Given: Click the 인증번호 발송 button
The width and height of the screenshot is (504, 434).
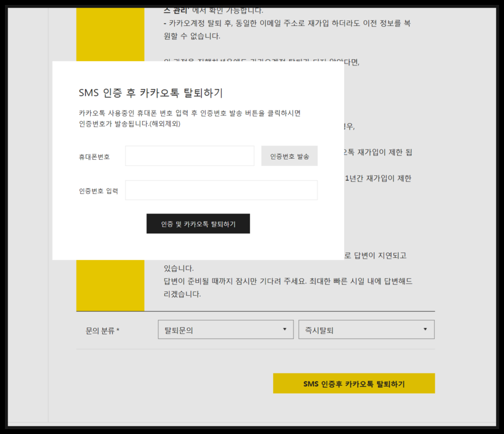Looking at the screenshot, I should [289, 156].
